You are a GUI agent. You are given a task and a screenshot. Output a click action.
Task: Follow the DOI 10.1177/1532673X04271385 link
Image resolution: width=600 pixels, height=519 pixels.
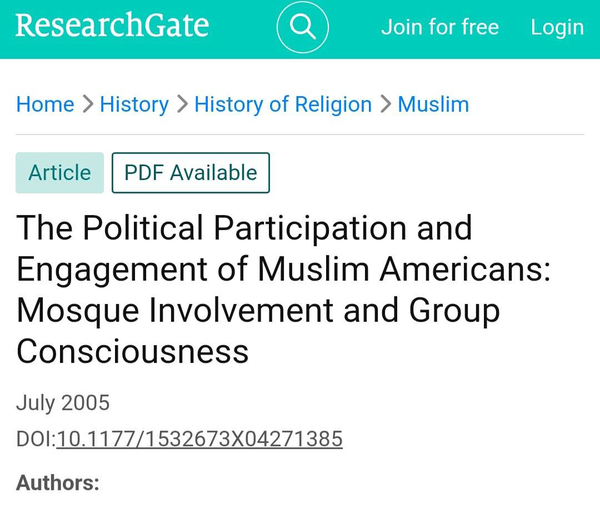pos(199,439)
